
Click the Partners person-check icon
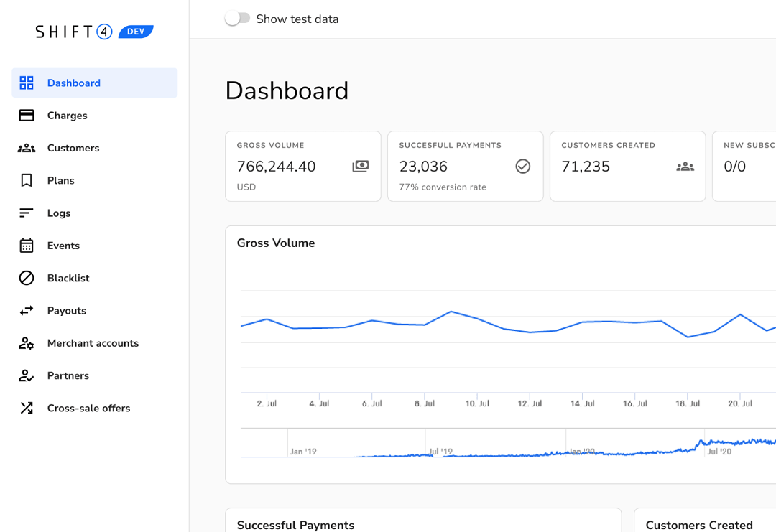(27, 375)
